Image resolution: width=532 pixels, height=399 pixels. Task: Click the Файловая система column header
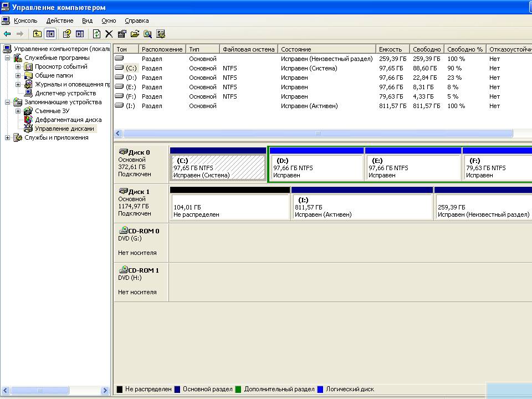248,49
